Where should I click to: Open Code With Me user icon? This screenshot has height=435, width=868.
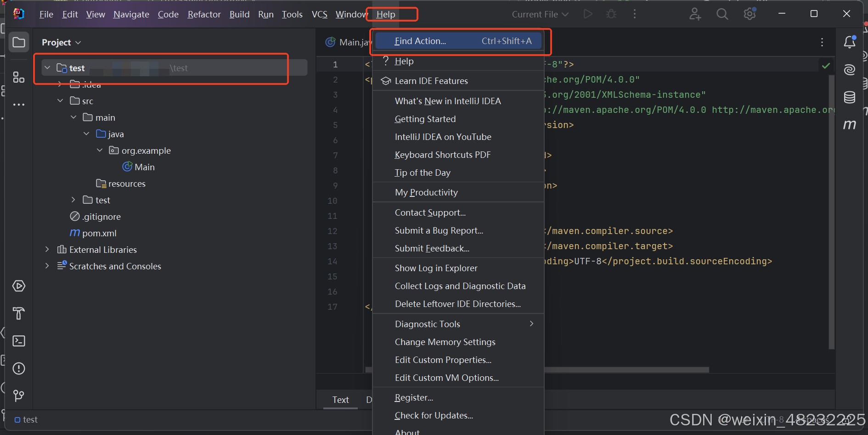[695, 14]
